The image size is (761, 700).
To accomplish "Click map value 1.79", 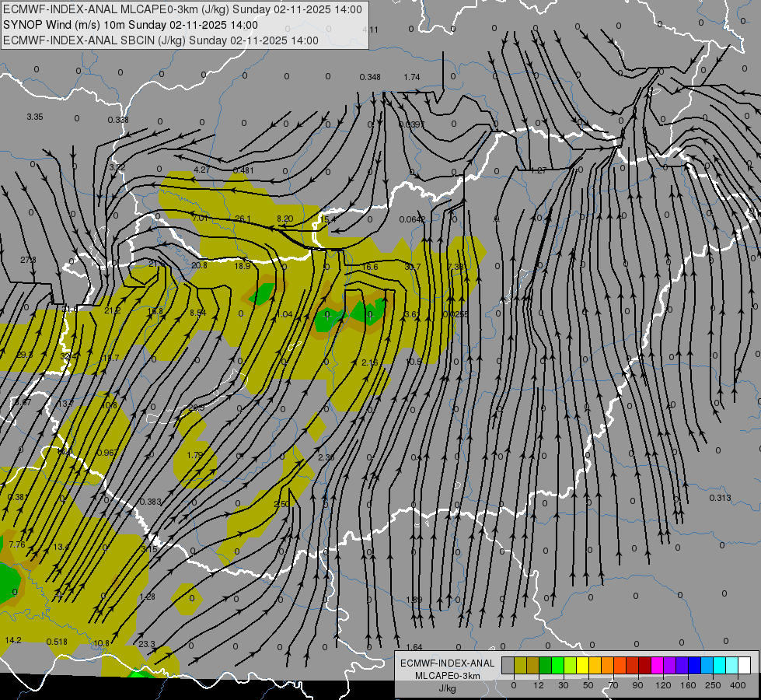I will click(x=195, y=455).
